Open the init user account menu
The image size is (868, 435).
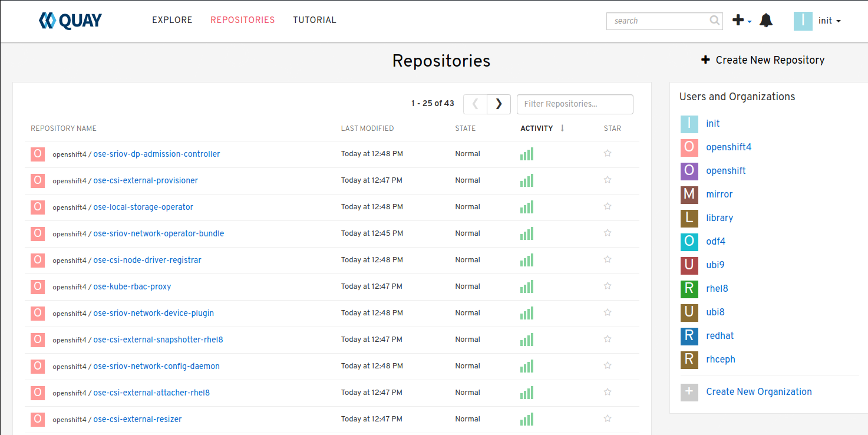point(817,21)
